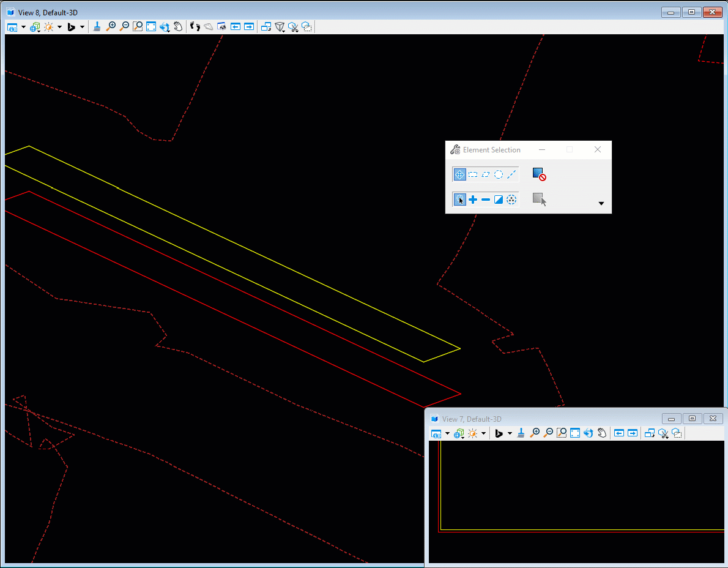Select the Walk footprints tool in View 8
The width and height of the screenshot is (728, 568).
click(x=195, y=27)
